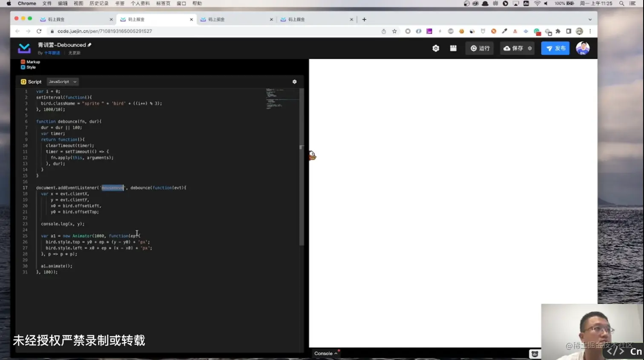Open the Chrome menu in menu bar
The height and width of the screenshot is (360, 644).
(27, 3)
